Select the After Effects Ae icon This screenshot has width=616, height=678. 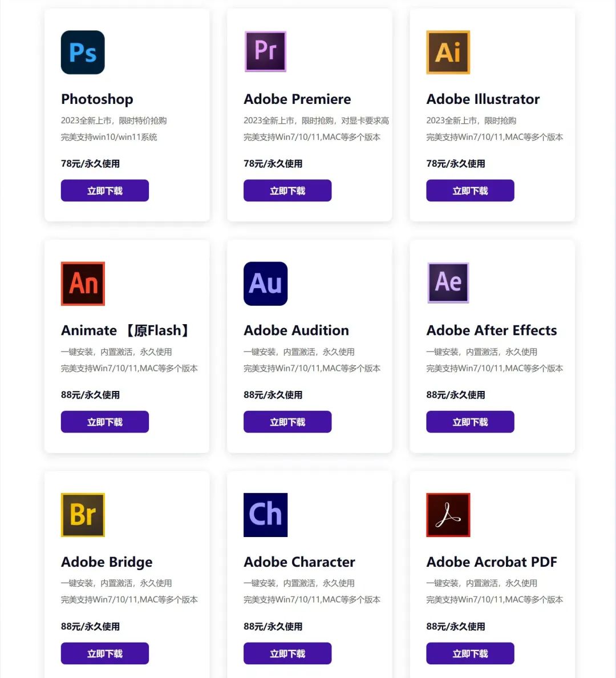tap(448, 282)
